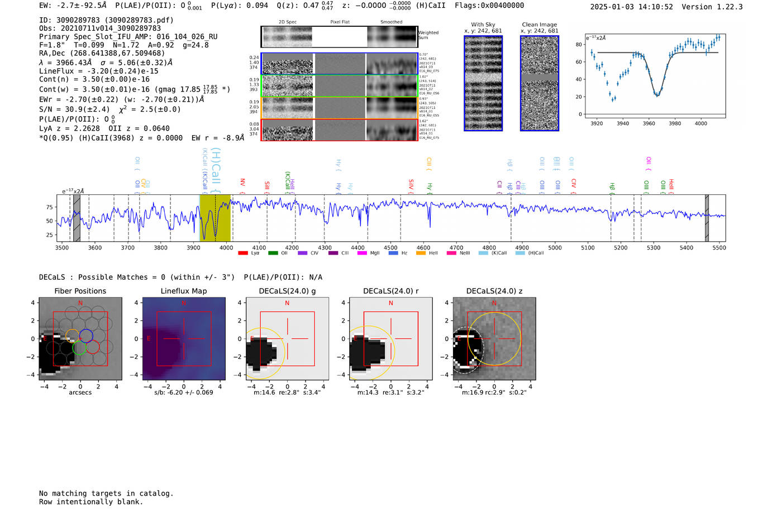
Task: Click the blue Hε legend swatch
Action: (393, 253)
